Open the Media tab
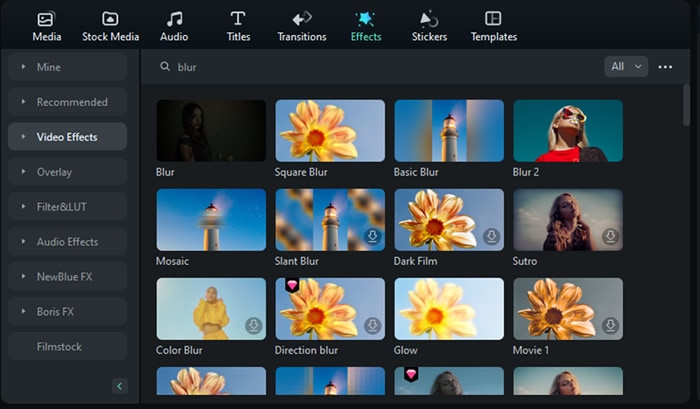Image resolution: width=700 pixels, height=409 pixels. click(46, 27)
